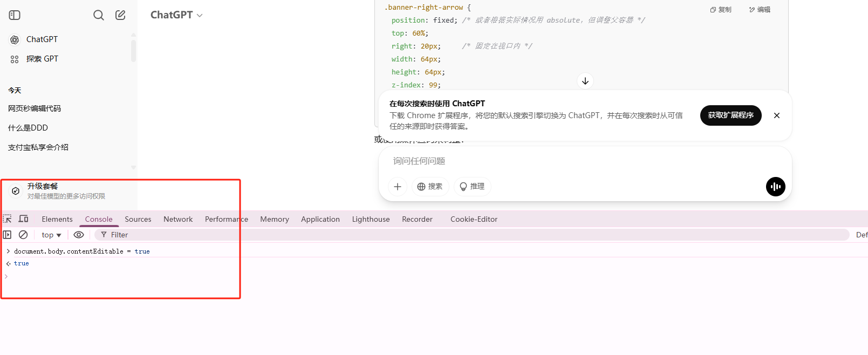Click the position: fixed code line

click(425, 20)
